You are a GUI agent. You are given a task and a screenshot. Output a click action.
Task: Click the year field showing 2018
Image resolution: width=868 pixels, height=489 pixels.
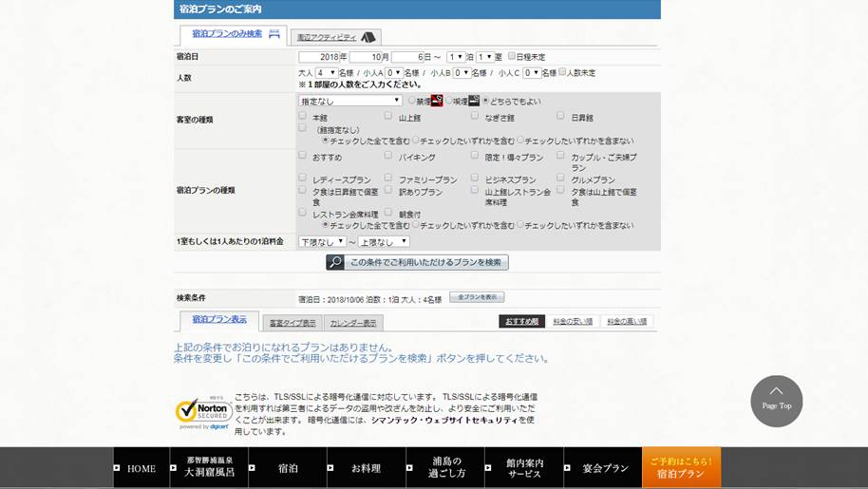(x=319, y=56)
